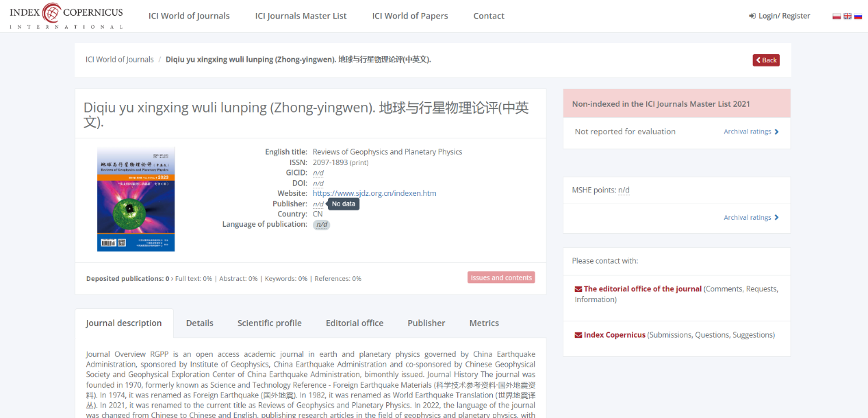868x418 pixels.
Task: Expand Archival ratings under Not reported for evaluation
Action: [x=751, y=132]
